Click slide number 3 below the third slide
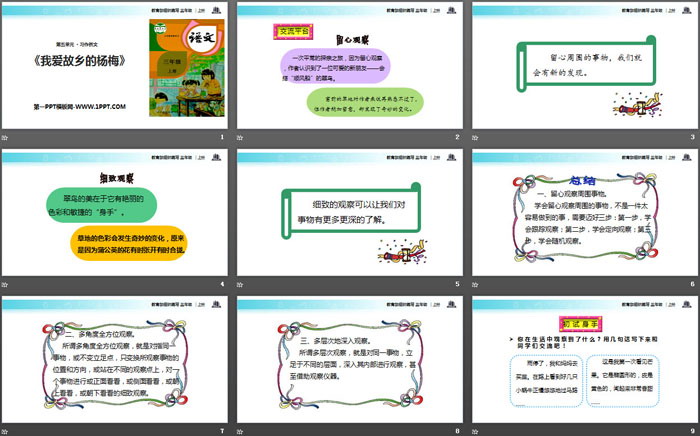This screenshot has height=436, width=700. 692,137
